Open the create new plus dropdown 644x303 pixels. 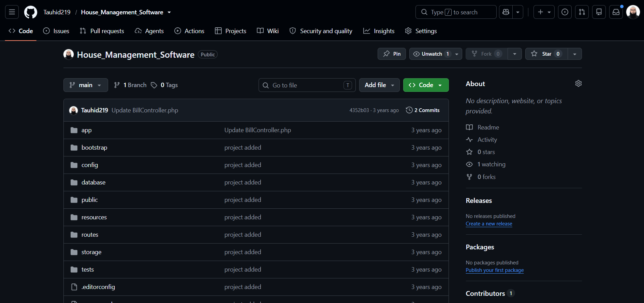click(x=544, y=12)
